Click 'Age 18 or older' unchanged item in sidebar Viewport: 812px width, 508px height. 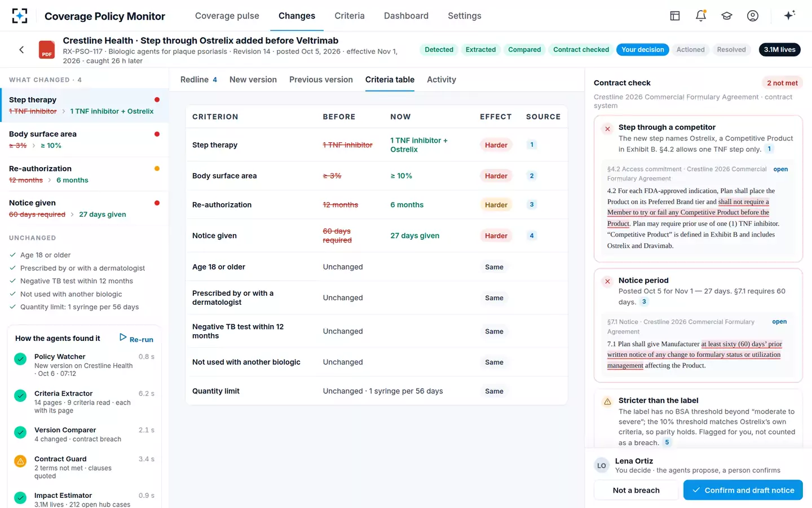point(45,255)
